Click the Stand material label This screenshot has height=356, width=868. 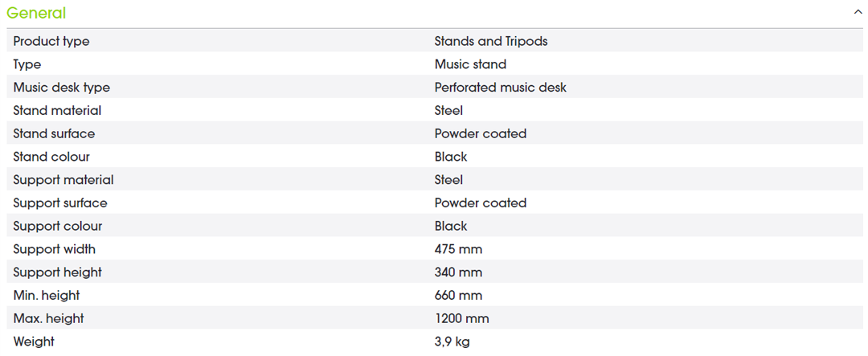pyautogui.click(x=57, y=110)
